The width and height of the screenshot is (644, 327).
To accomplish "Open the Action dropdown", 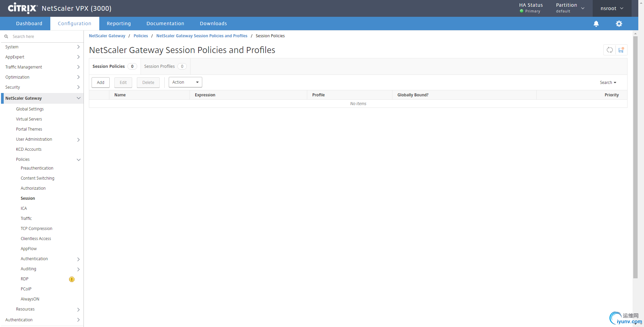I will click(x=185, y=82).
